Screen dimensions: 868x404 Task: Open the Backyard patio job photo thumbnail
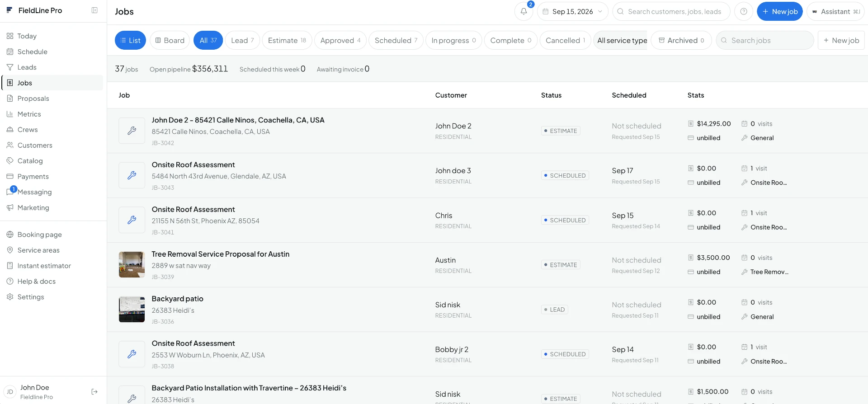point(132,309)
